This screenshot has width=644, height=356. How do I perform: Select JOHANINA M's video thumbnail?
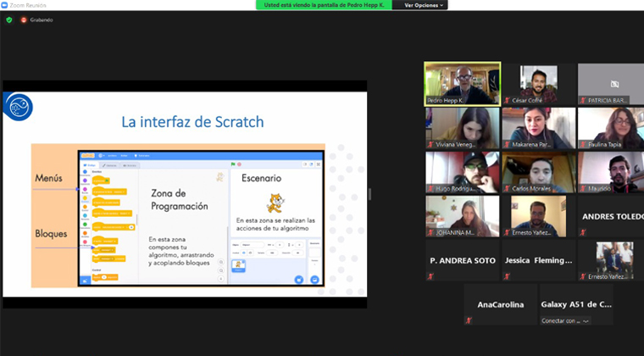tap(463, 216)
